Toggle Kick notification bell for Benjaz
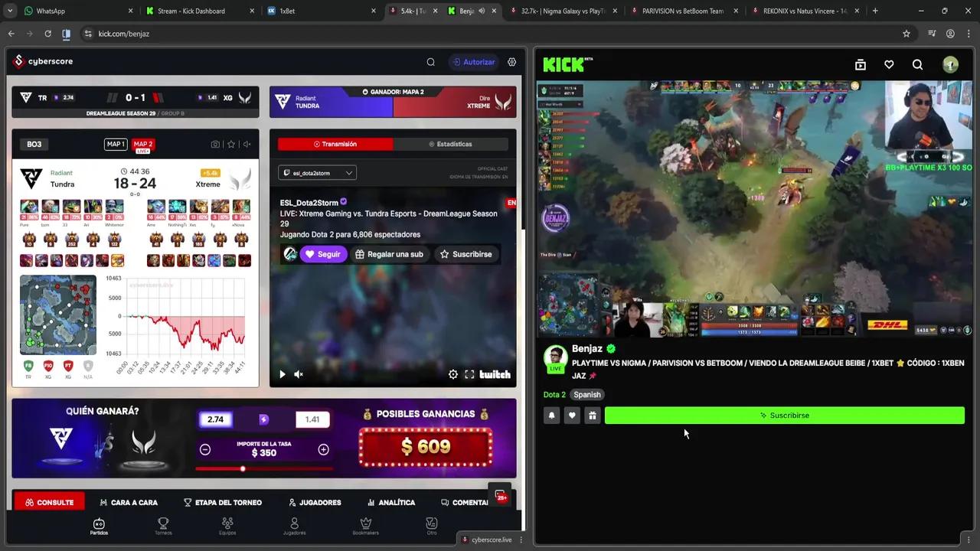The image size is (980, 551). pos(551,416)
